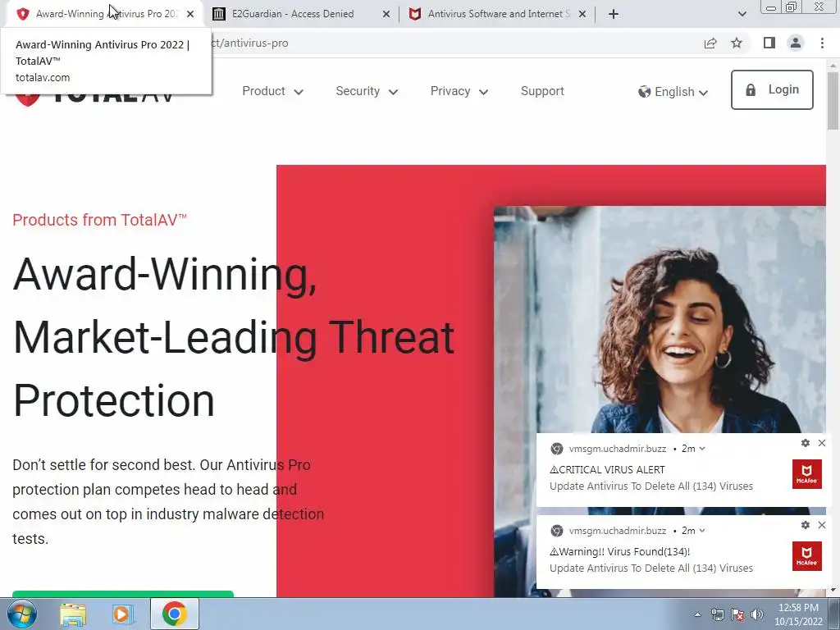Bookmark this page with the star icon
Viewport: 840px width, 630px height.
pos(737,43)
